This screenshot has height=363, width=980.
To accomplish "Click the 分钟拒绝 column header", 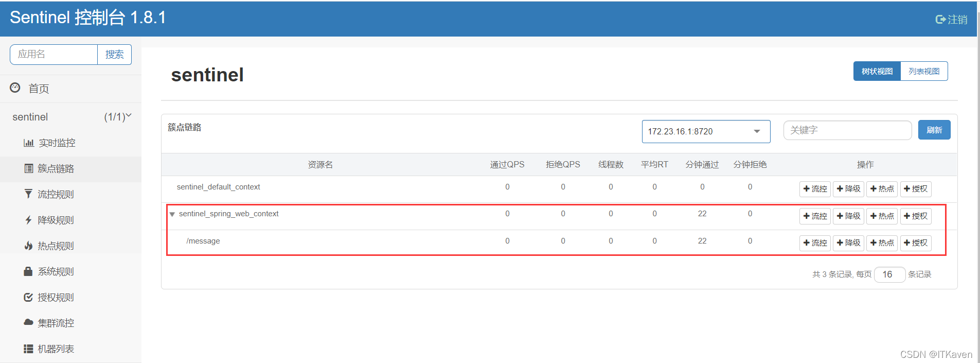I will 750,165.
